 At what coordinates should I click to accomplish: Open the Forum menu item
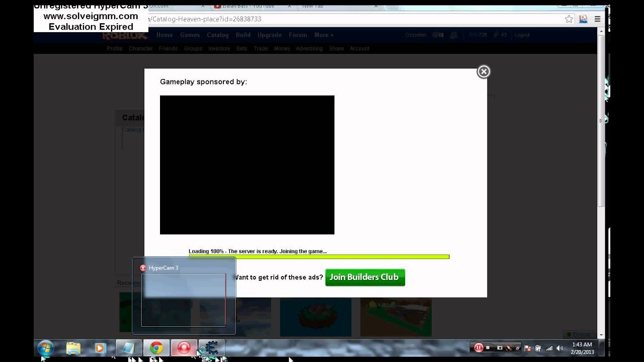298,35
